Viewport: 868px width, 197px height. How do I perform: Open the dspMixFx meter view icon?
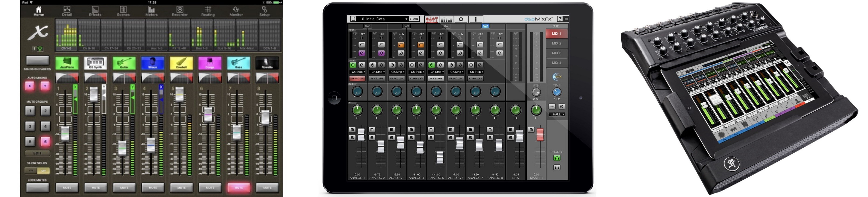(x=446, y=19)
